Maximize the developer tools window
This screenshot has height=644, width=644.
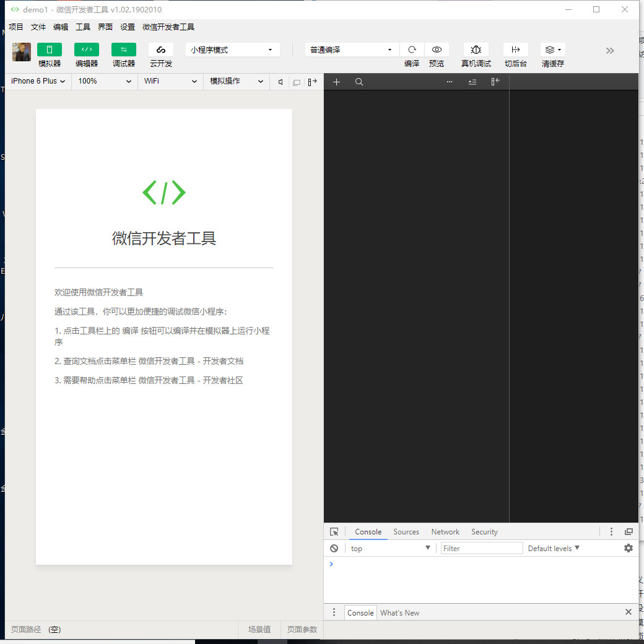pos(596,9)
